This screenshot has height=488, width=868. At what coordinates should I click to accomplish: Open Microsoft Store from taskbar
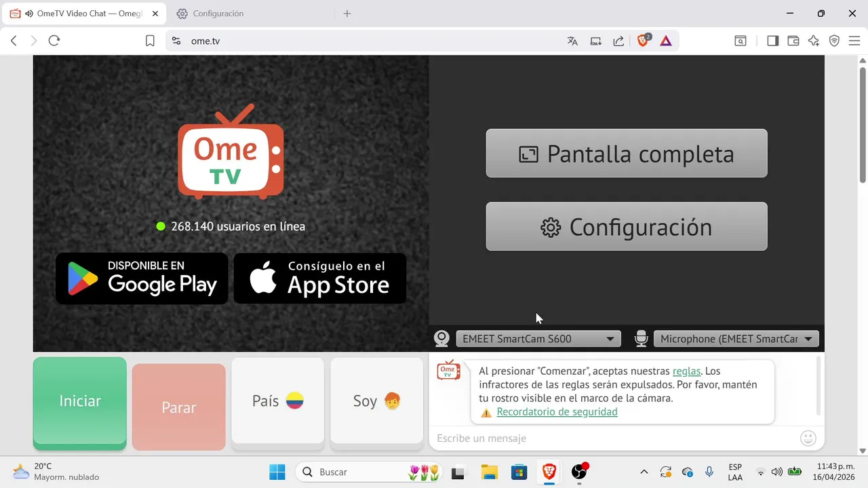pyautogui.click(x=519, y=472)
